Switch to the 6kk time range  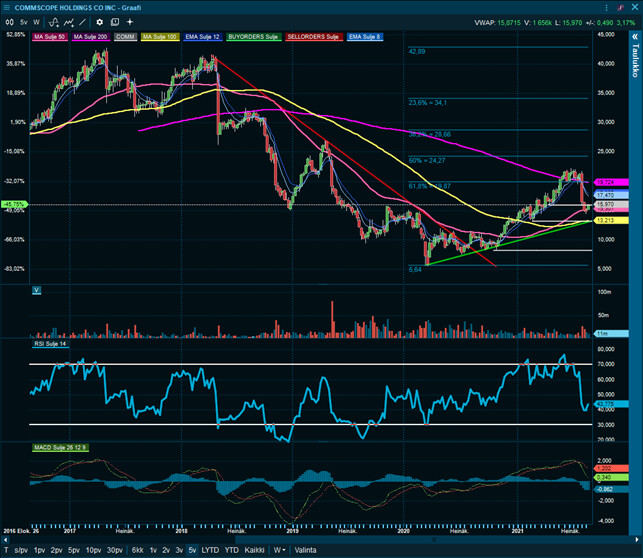pyautogui.click(x=138, y=550)
